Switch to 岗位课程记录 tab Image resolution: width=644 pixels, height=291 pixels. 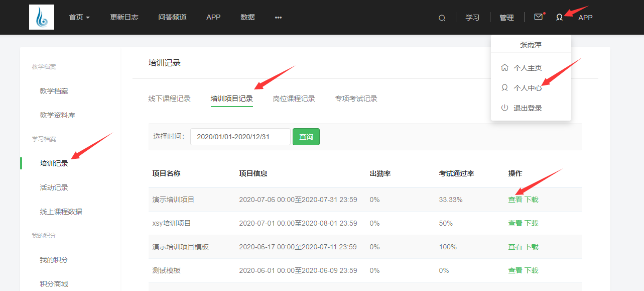294,99
